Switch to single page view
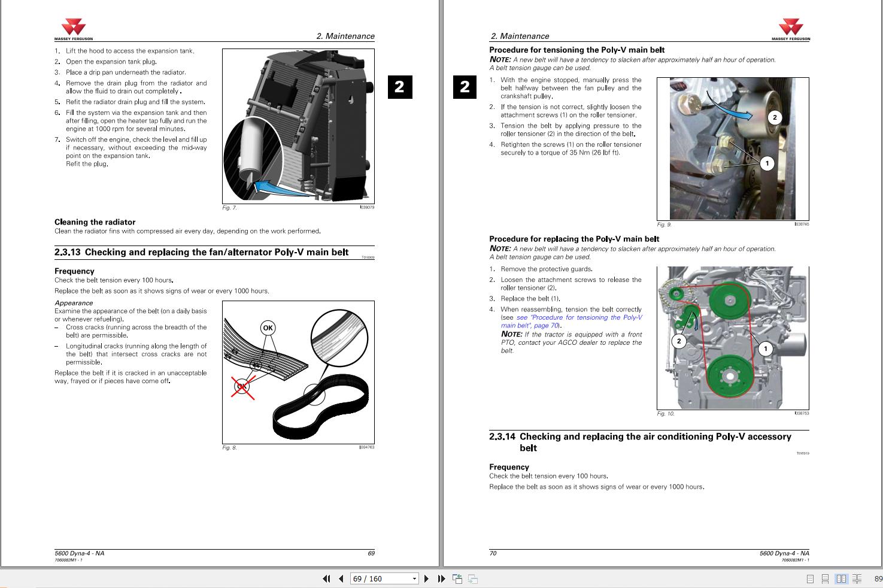Image resolution: width=883 pixels, height=588 pixels. click(x=810, y=578)
